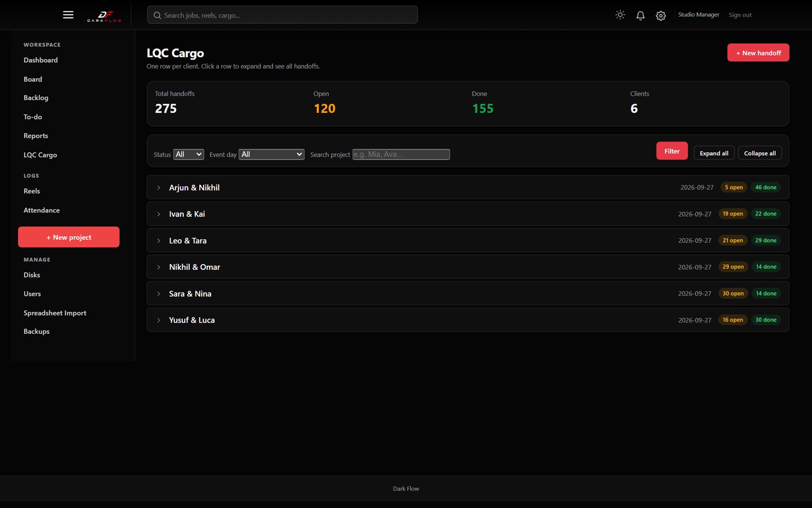This screenshot has height=508, width=812.
Task: Apply the Filter button
Action: (x=672, y=151)
